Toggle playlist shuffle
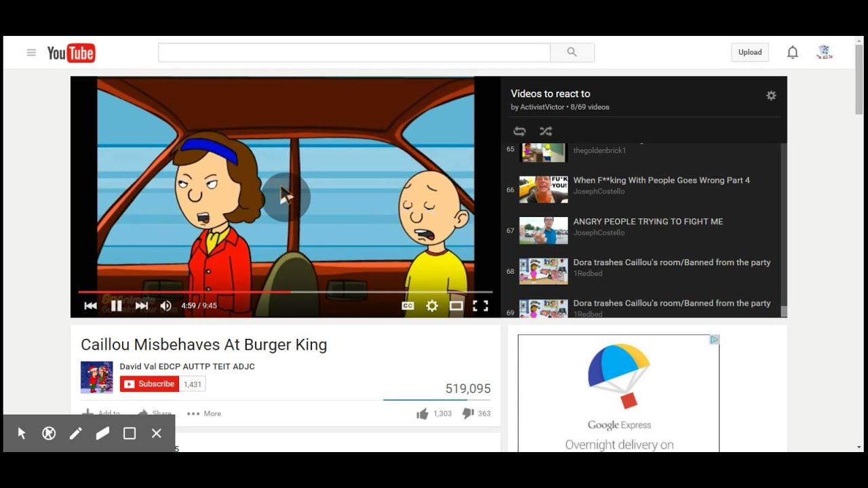This screenshot has width=868, height=488. pos(546,131)
